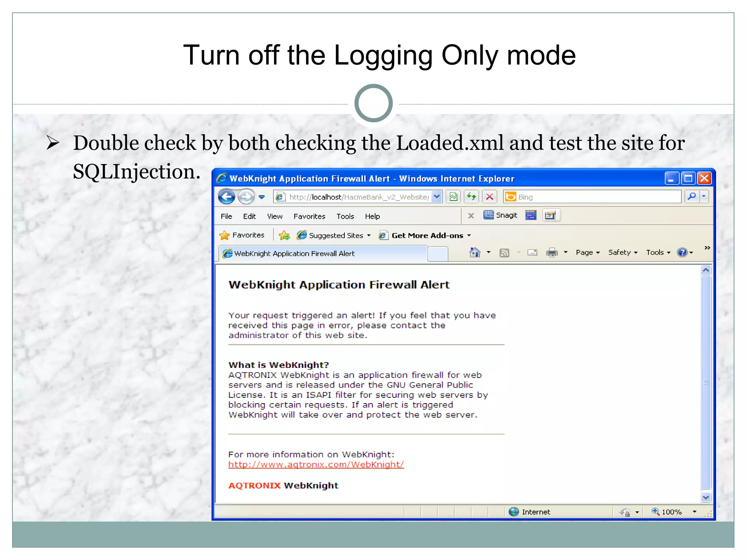Open the search provider dropdown arrow
Screen dimensions: 747x560
click(704, 197)
